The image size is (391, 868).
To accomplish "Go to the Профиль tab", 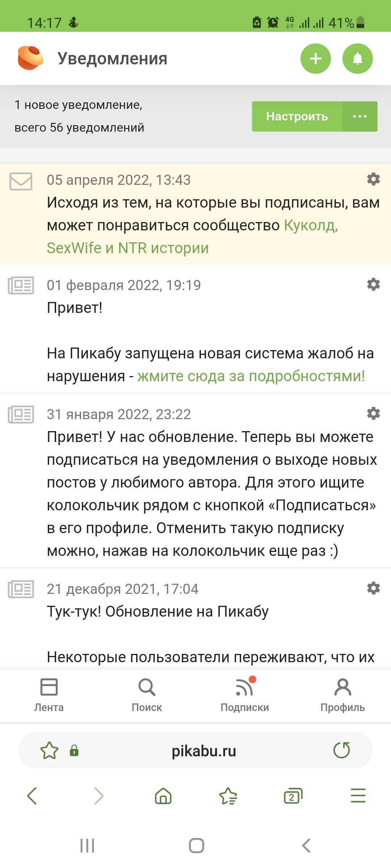I will [342, 694].
